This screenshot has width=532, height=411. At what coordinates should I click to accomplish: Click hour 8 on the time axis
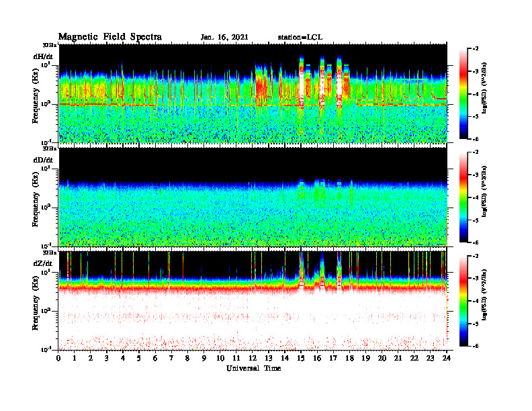[187, 359]
